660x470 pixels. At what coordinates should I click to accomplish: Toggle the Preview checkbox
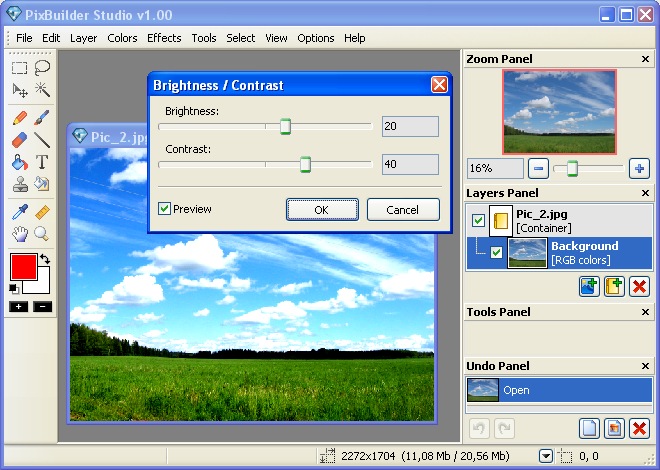click(164, 209)
